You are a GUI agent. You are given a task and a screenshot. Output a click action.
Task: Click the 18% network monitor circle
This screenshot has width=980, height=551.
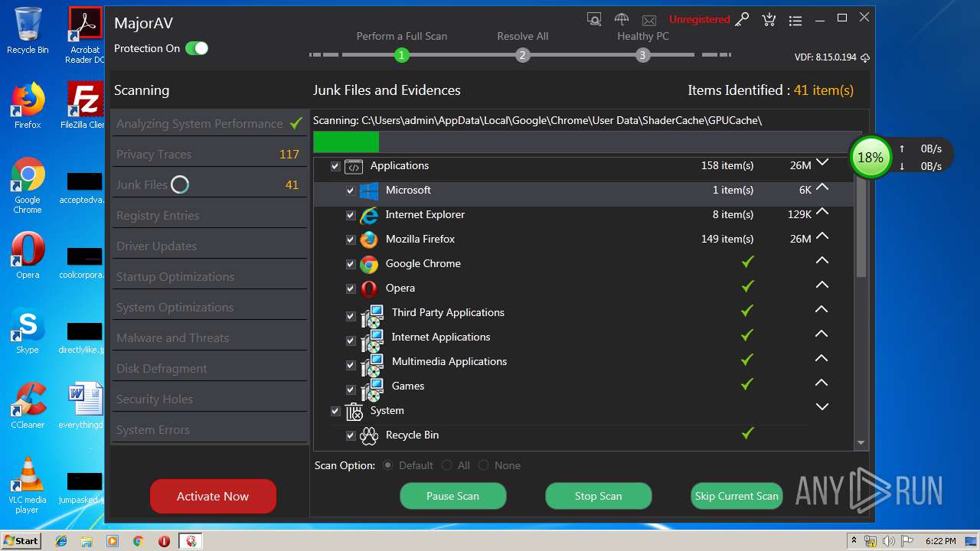pos(871,157)
